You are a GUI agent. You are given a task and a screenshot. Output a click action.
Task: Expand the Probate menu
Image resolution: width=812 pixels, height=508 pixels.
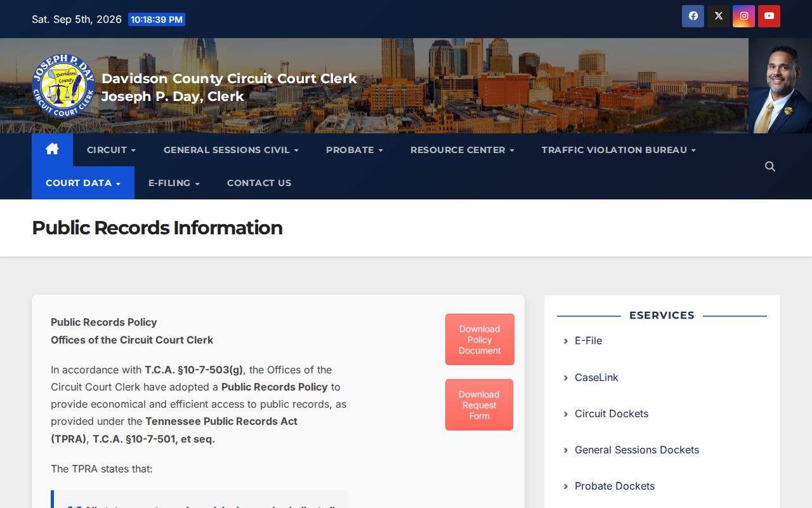[354, 150]
